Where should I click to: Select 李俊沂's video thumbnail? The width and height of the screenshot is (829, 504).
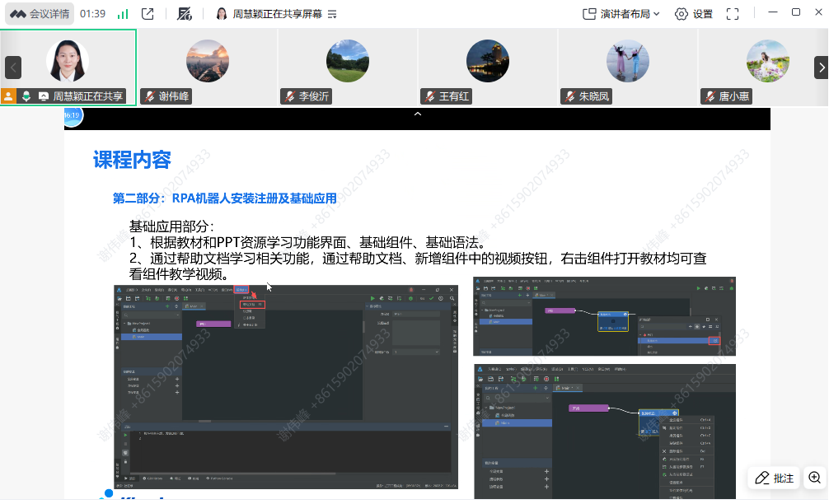pyautogui.click(x=347, y=60)
